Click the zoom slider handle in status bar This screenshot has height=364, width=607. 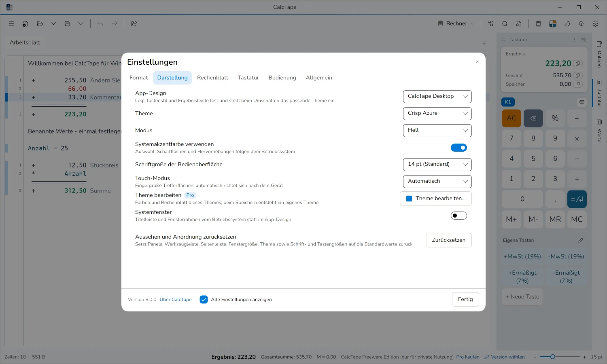coord(553,357)
